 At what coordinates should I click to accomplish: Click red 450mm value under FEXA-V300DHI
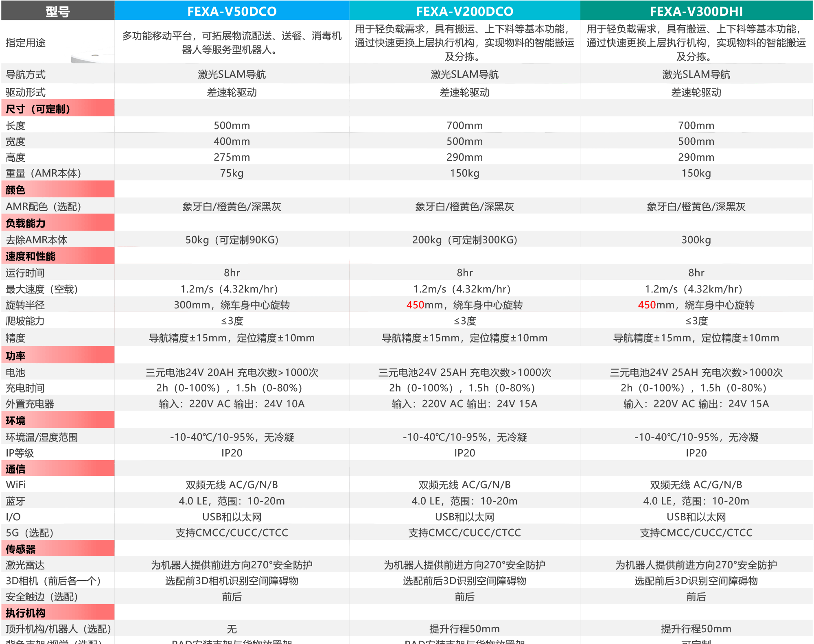[647, 305]
